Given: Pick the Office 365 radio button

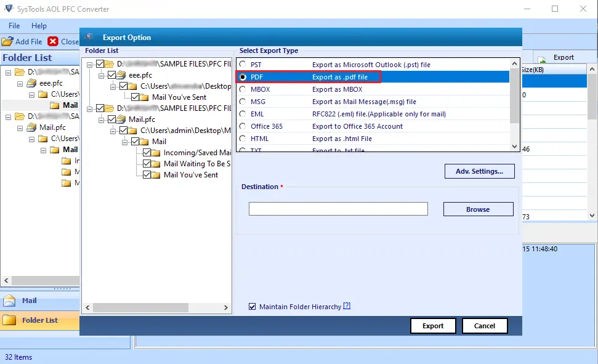Looking at the screenshot, I should 243,126.
